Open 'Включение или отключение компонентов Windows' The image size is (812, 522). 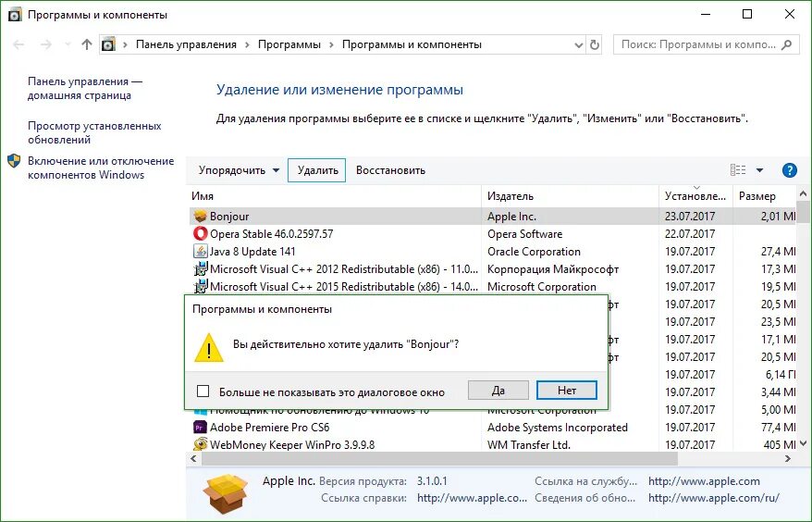101,168
